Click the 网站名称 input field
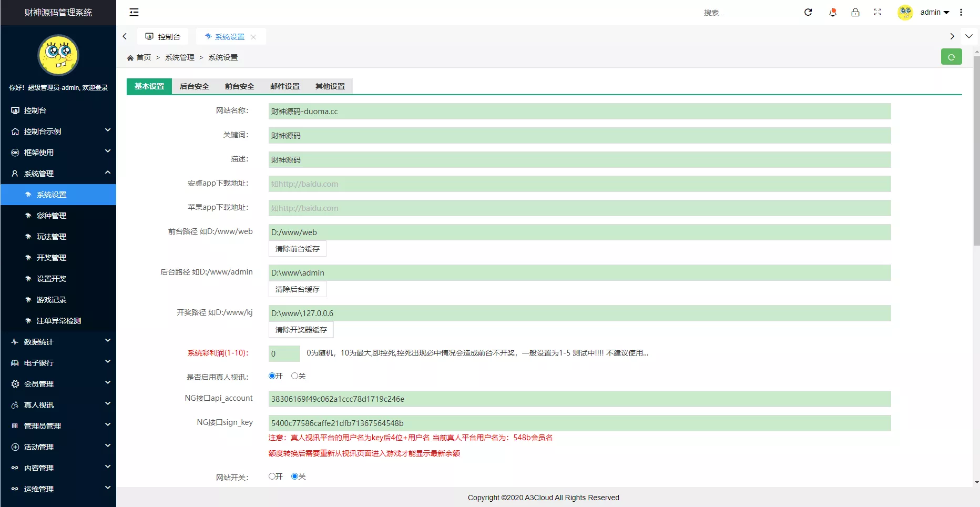 click(579, 111)
